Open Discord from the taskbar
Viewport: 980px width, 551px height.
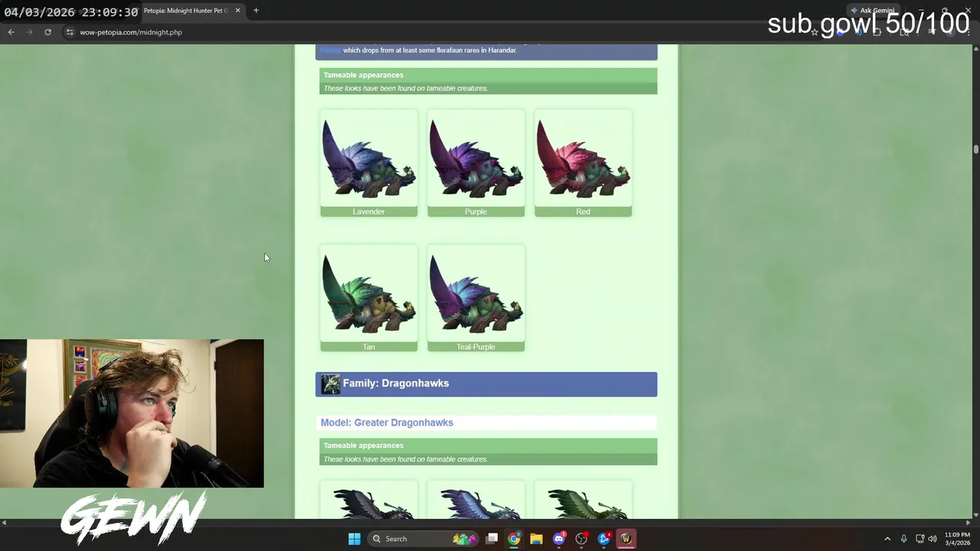559,539
